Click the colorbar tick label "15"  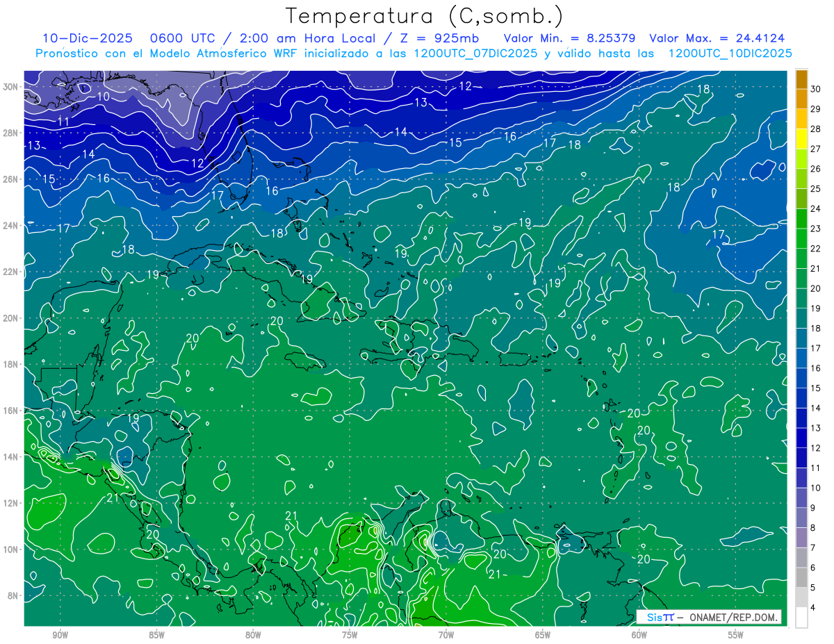[816, 388]
